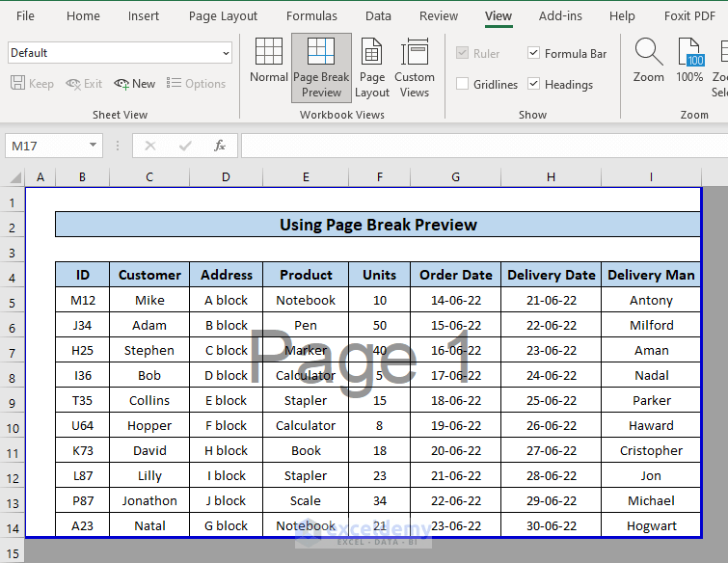Select cell containing 'U64'
This screenshot has height=563, width=728.
tap(83, 425)
